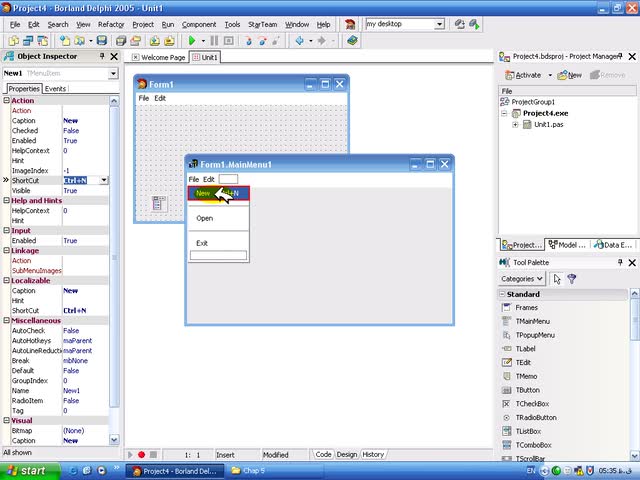Open the Refactor menu
Image resolution: width=640 pixels, height=480 pixels.
pos(111,24)
